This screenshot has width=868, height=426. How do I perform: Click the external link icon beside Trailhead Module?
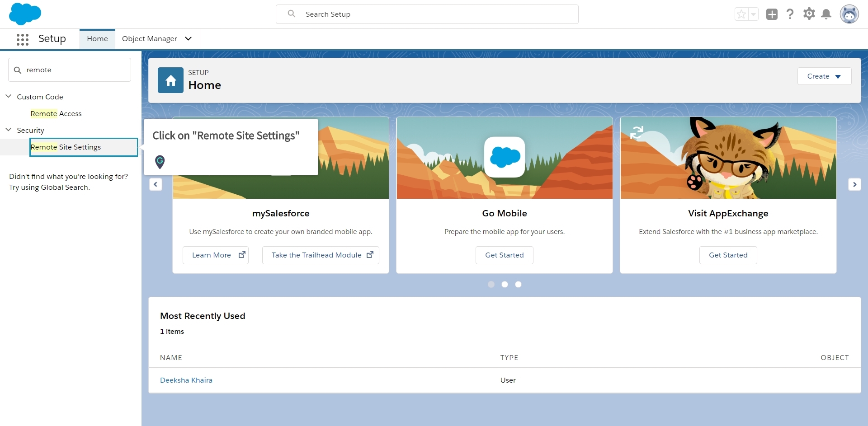(x=370, y=255)
